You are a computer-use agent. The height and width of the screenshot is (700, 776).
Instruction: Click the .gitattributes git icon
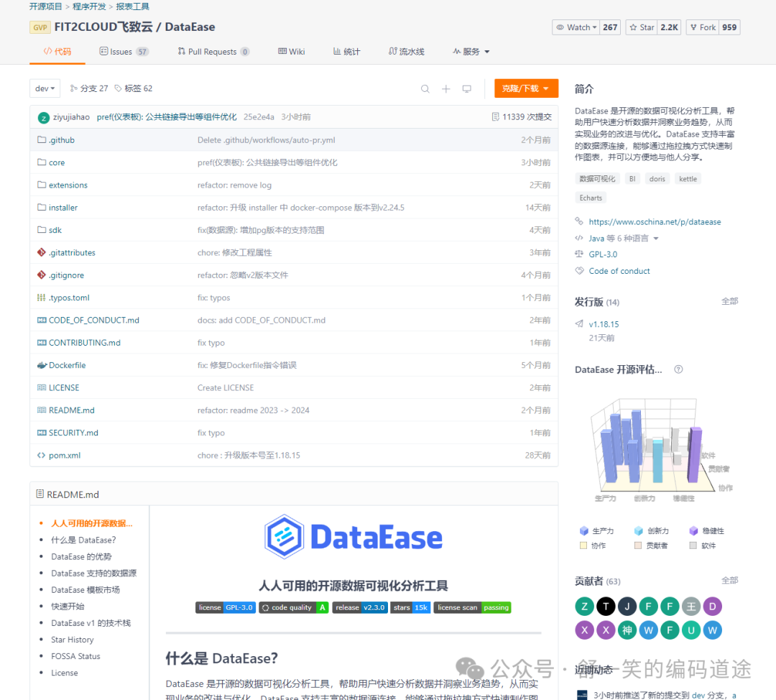[x=42, y=252]
